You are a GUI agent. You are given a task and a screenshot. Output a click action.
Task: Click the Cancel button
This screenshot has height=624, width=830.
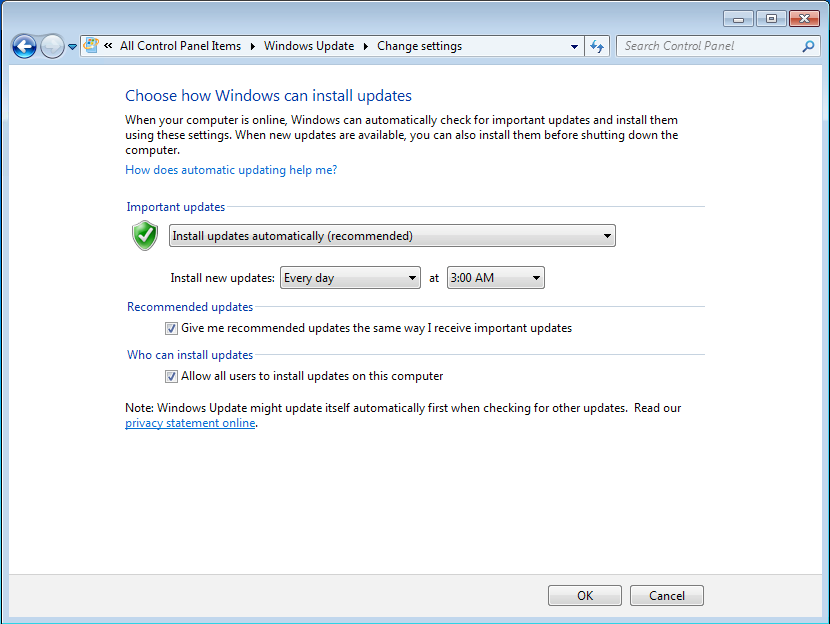[x=667, y=595]
